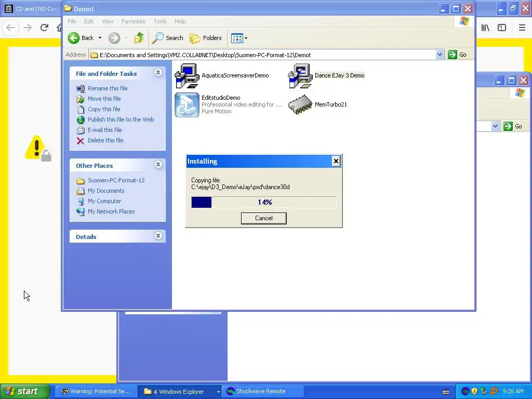Select the AquaticaScreensaverDemo installer icon
This screenshot has width=532, height=399.
point(187,76)
